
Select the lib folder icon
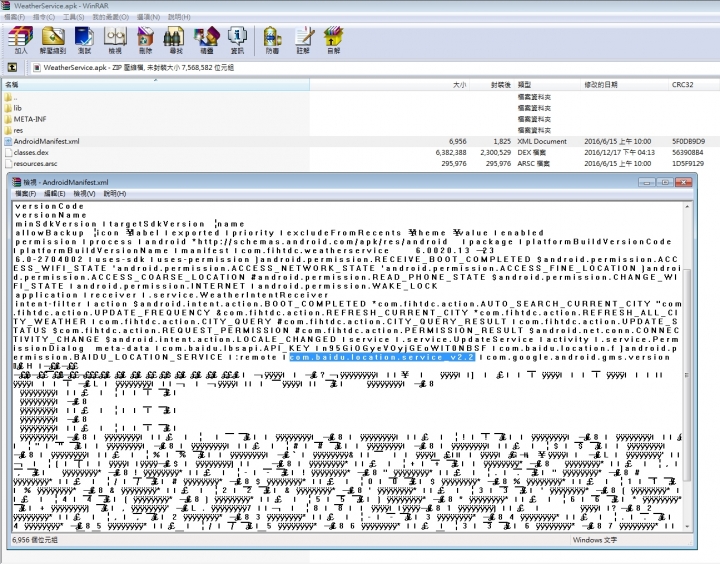tap(8, 108)
